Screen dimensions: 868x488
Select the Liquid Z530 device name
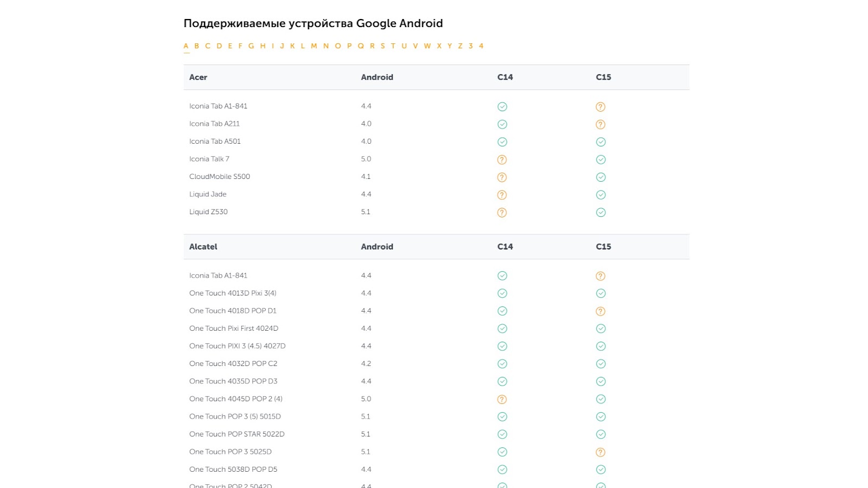coord(208,212)
